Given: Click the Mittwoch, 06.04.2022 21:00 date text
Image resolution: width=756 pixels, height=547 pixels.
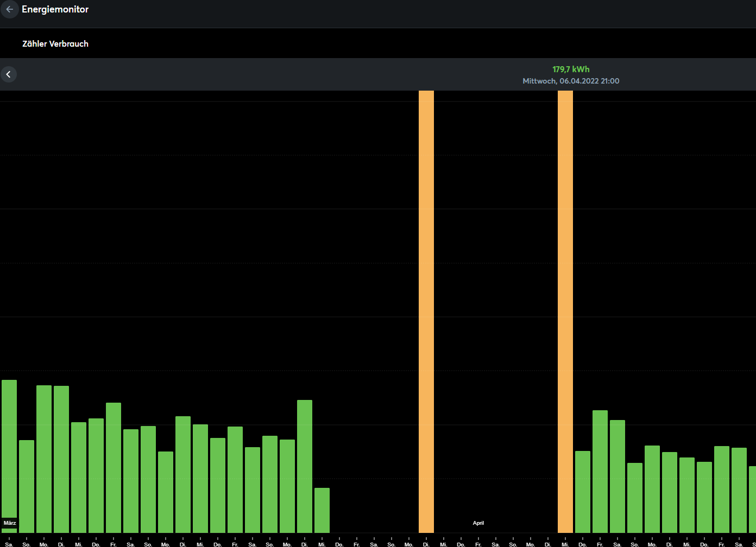Looking at the screenshot, I should click(x=571, y=81).
